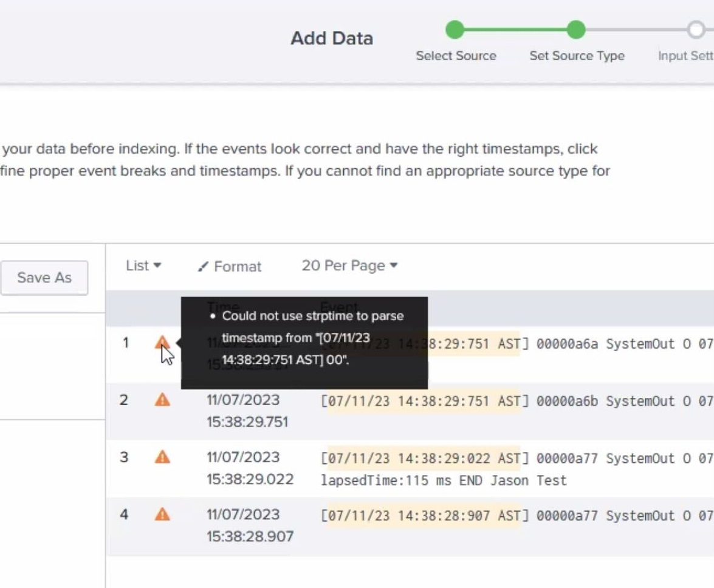Click the empty circle above Input Settings
714x588 pixels.
pos(696,29)
